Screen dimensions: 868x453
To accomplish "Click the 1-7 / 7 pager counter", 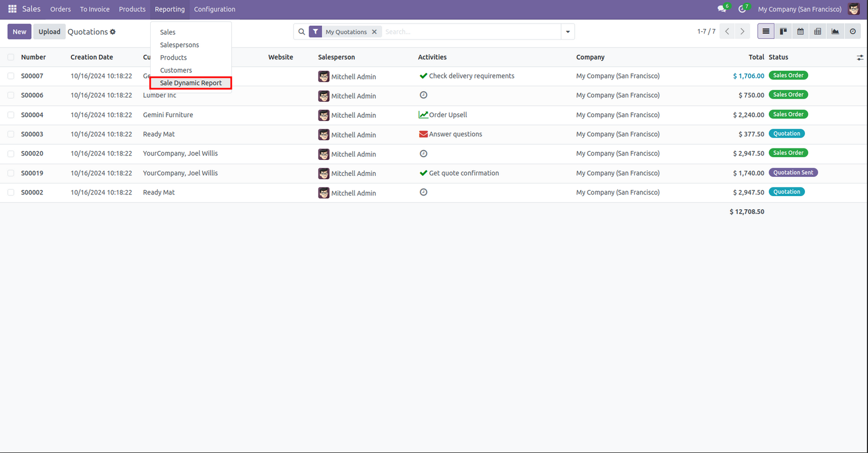I will (706, 32).
